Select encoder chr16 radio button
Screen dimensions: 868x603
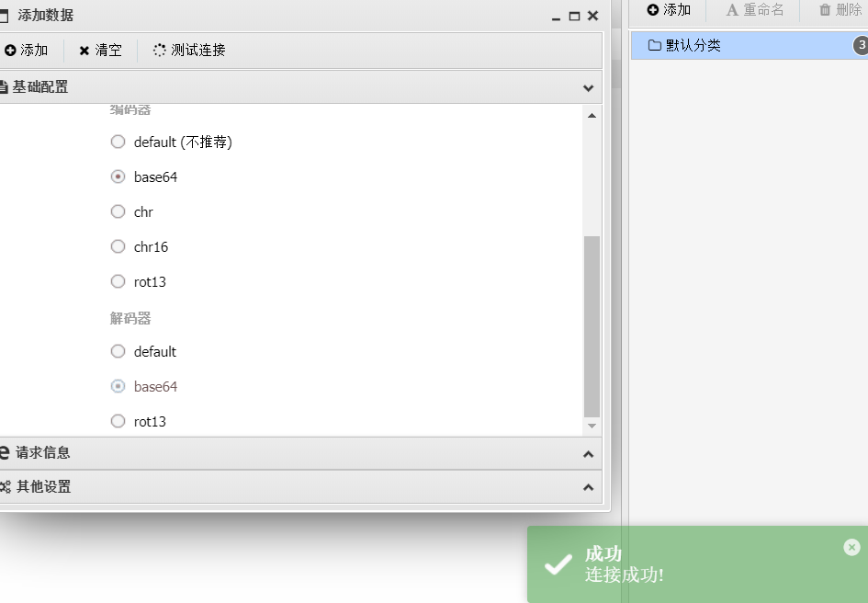point(118,246)
